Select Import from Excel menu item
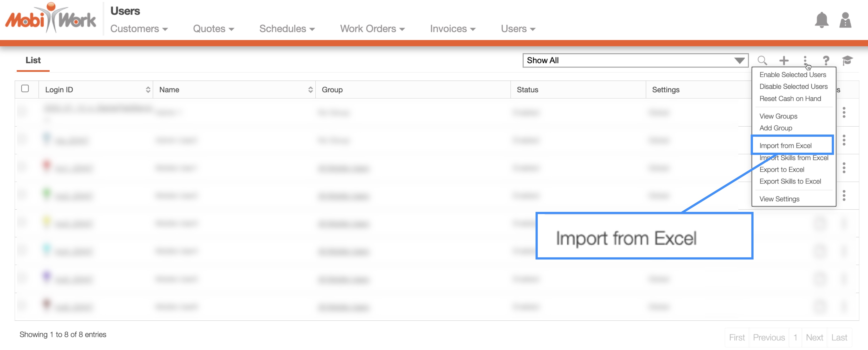 (x=785, y=146)
